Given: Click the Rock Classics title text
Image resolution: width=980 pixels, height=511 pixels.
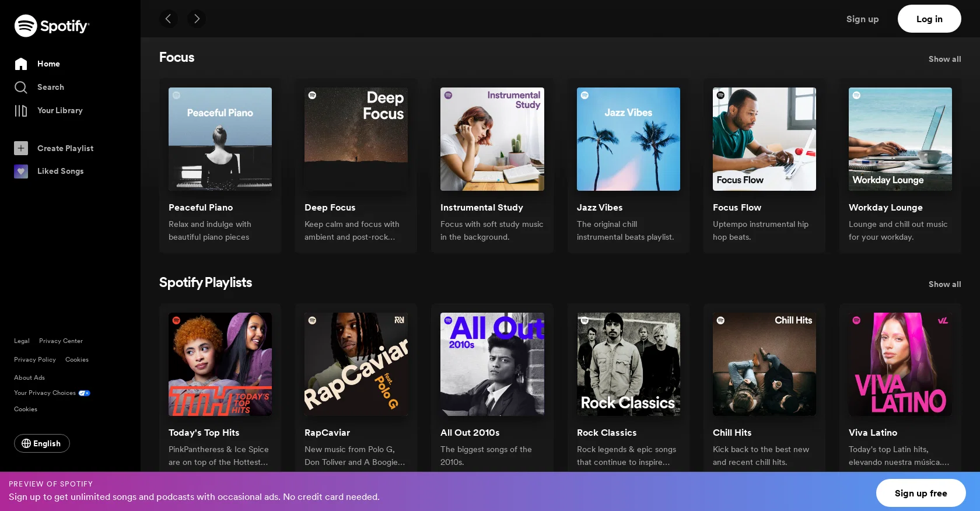Looking at the screenshot, I should point(607,432).
